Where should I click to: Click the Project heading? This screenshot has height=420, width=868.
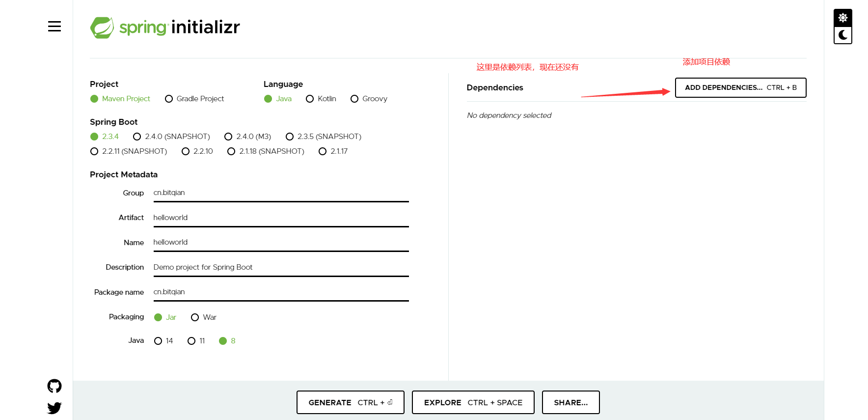tap(104, 84)
